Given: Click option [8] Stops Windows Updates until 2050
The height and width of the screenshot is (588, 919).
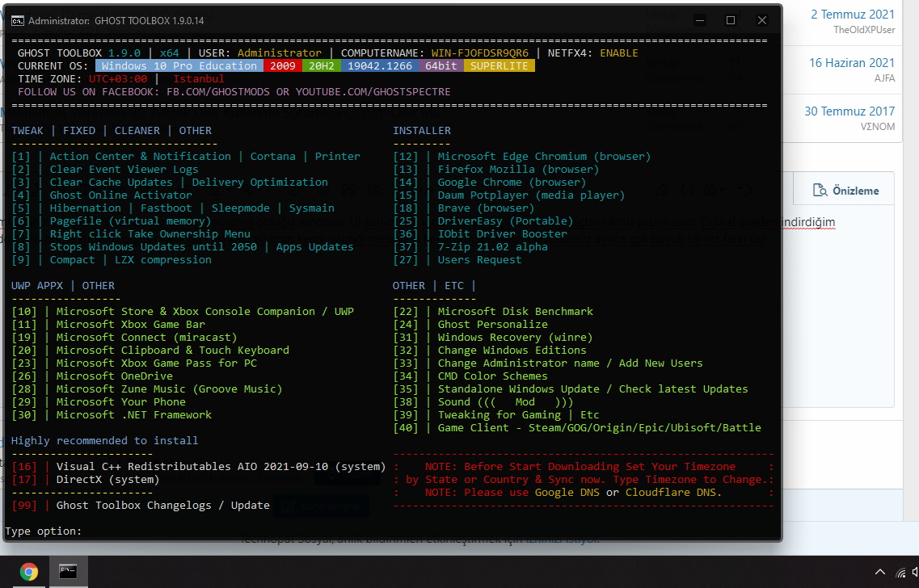Looking at the screenshot, I should coord(183,246).
